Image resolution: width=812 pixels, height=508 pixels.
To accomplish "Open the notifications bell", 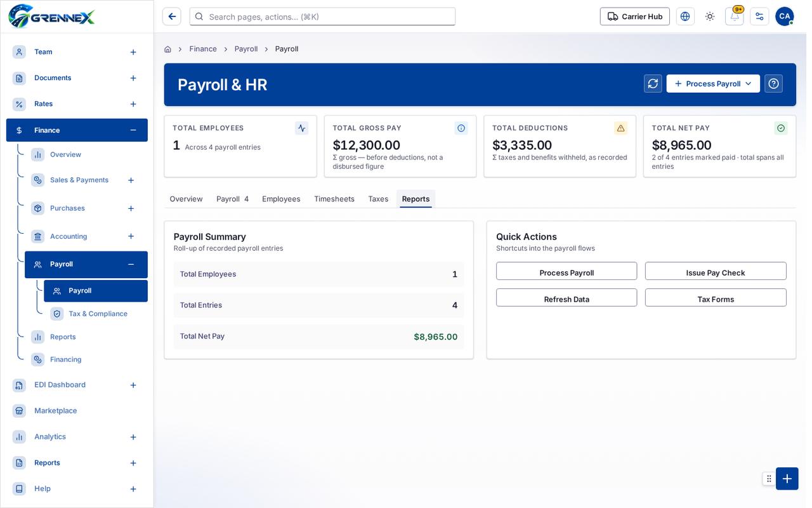I will click(735, 17).
